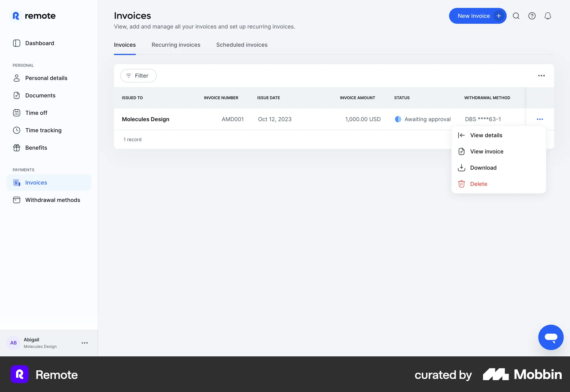Click the help question mark icon
Viewport: 570px width, 392px height.
pos(532,16)
